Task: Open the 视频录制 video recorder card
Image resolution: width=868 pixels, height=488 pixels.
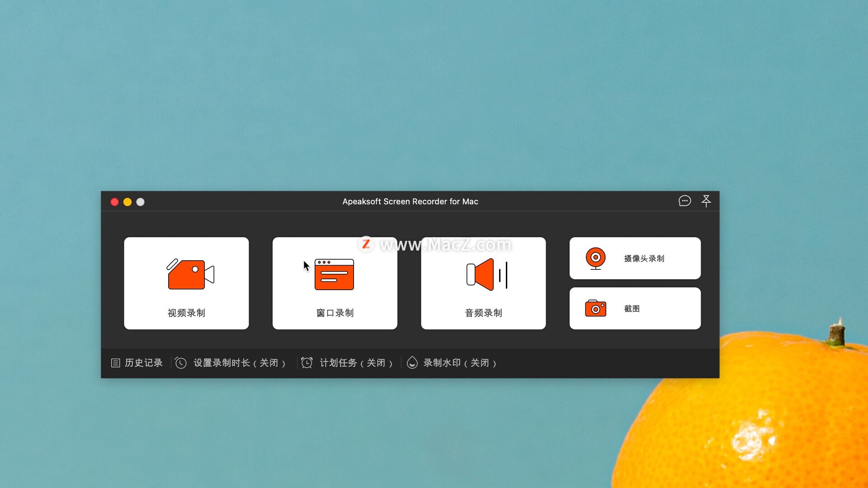Action: tap(186, 283)
